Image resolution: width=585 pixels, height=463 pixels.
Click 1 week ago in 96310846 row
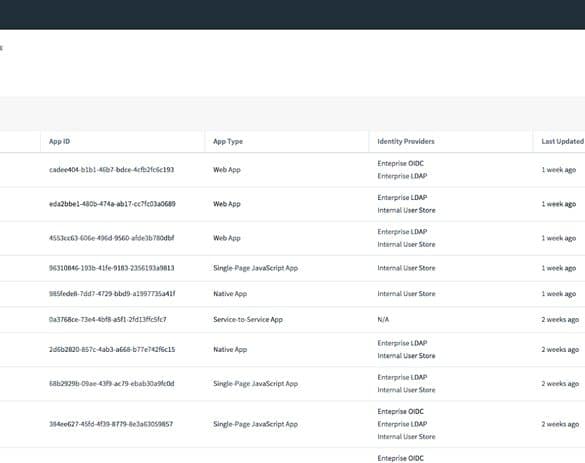(x=559, y=268)
